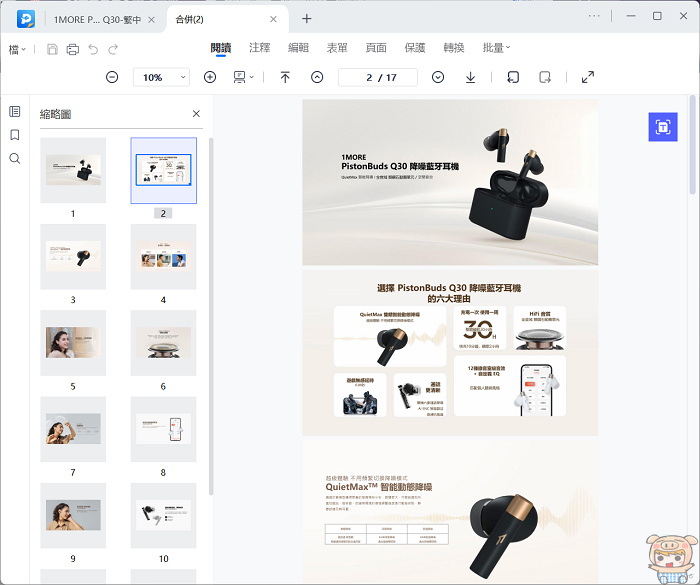The image size is (700, 585).
Task: Switch to the 頁面 tab
Action: tap(376, 48)
